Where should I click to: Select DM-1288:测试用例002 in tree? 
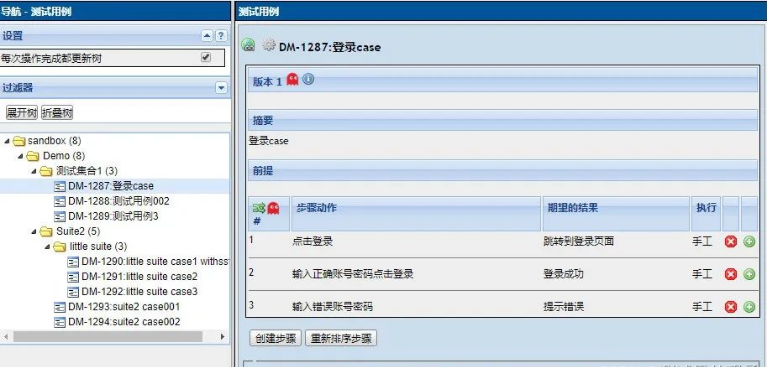(119, 201)
